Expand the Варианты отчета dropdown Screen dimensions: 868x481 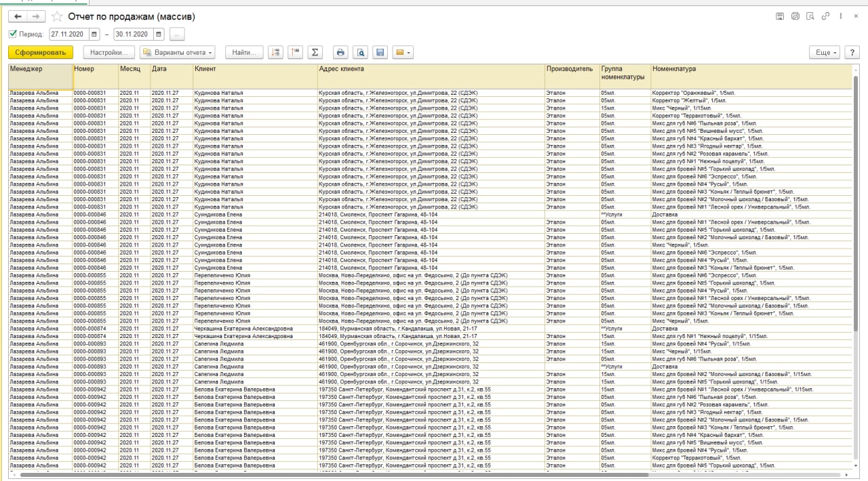point(177,52)
